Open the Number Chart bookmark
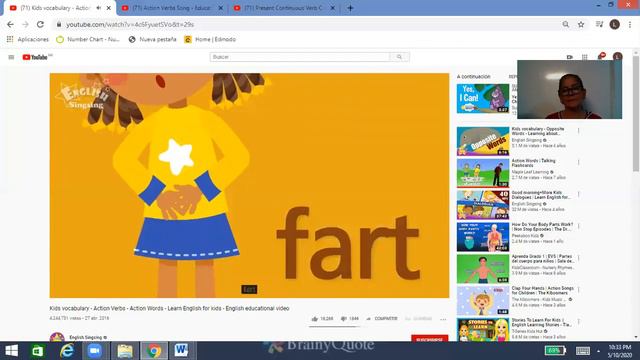The width and height of the screenshot is (640, 360). pos(88,40)
